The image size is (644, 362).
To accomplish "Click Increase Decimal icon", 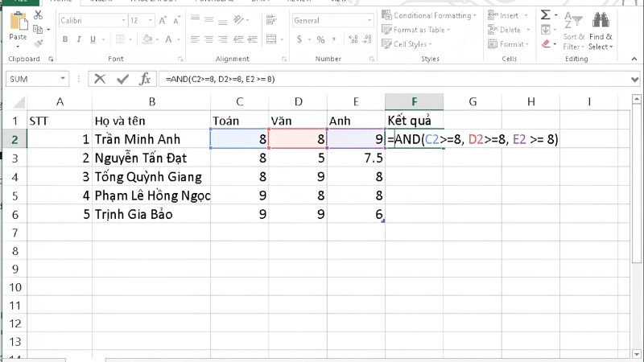I will (353, 39).
